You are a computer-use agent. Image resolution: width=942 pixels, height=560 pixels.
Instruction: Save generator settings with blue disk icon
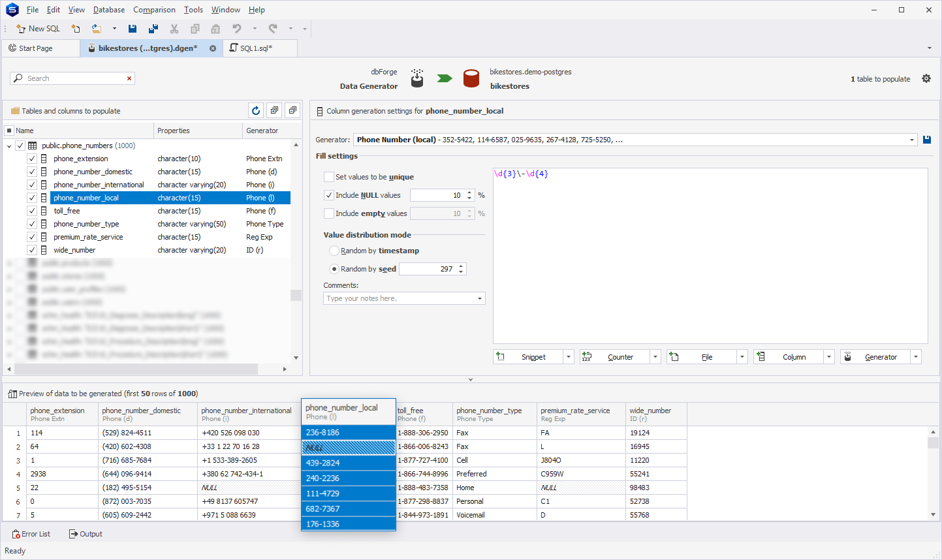[x=927, y=140]
